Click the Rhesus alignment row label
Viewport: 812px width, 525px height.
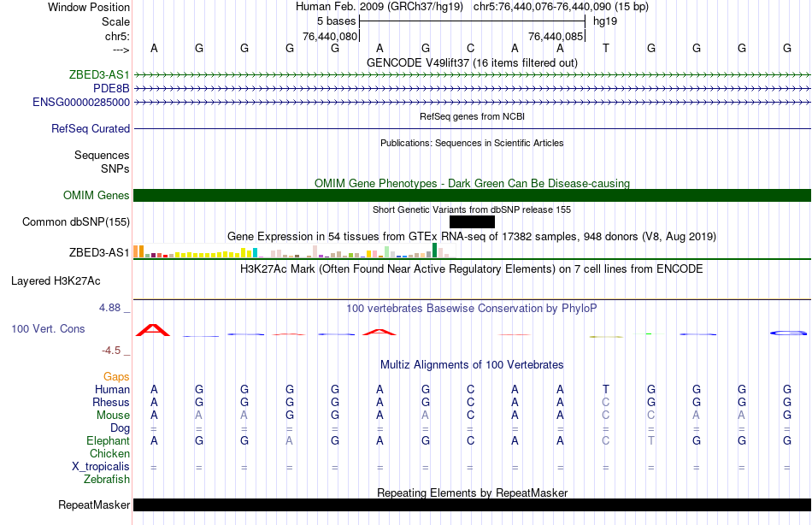(111, 402)
